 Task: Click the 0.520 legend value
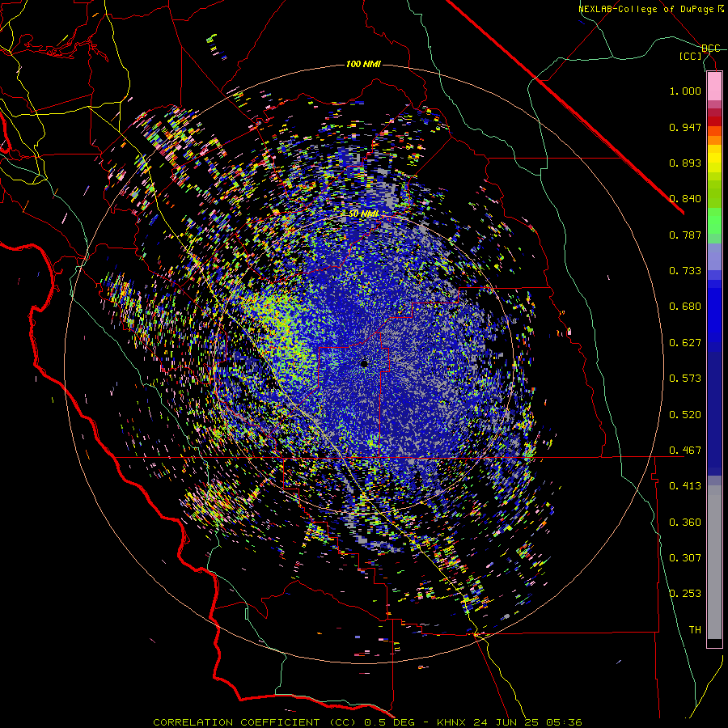[685, 415]
